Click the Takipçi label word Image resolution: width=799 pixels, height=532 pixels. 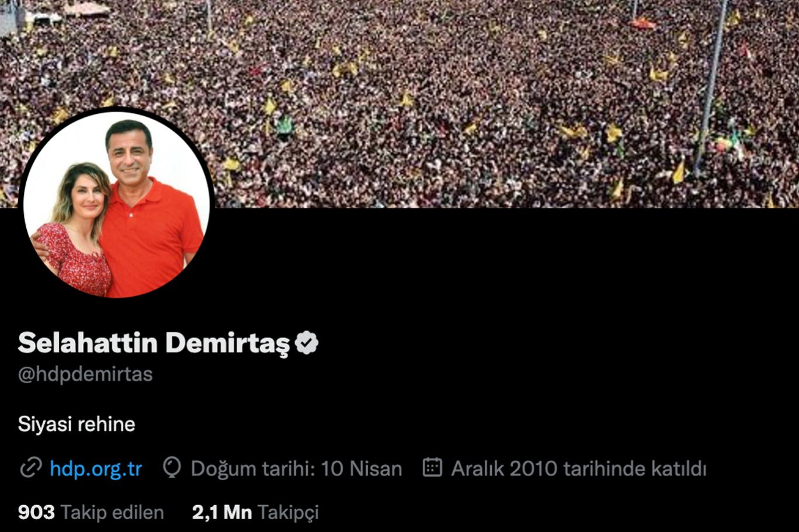[288, 513]
